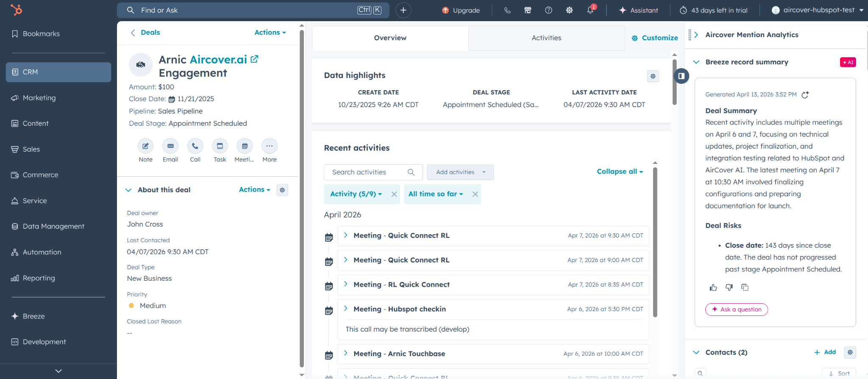Open the Breeze Assistant

tap(638, 10)
